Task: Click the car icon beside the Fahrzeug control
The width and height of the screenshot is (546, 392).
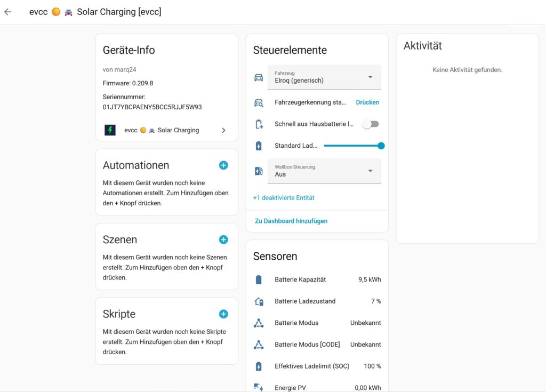Action: point(259,77)
